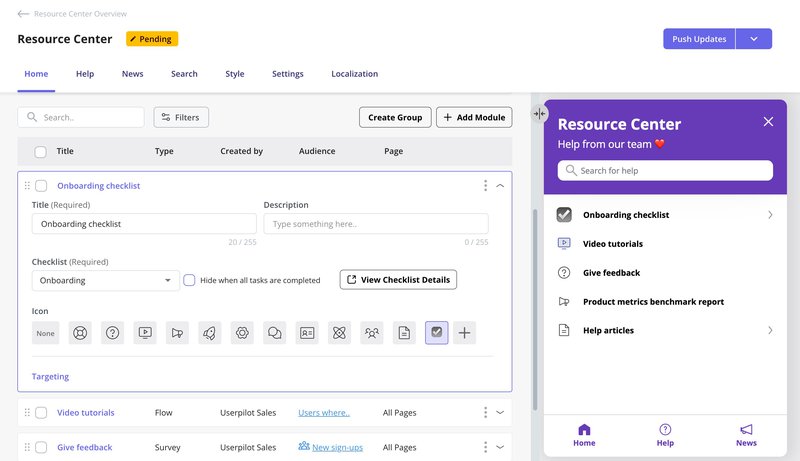Tick the Video tutorials row checkbox
The height and width of the screenshot is (461, 800).
(41, 412)
